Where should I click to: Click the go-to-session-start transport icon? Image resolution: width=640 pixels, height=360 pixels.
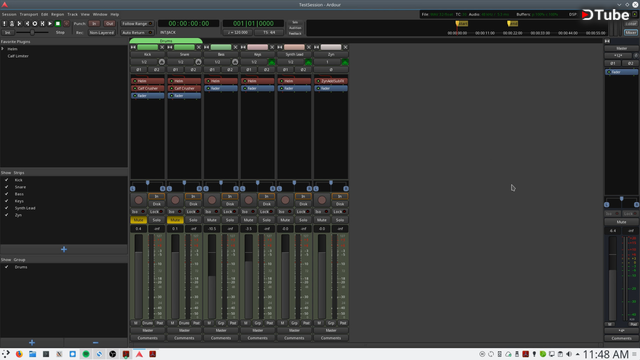click(19, 24)
